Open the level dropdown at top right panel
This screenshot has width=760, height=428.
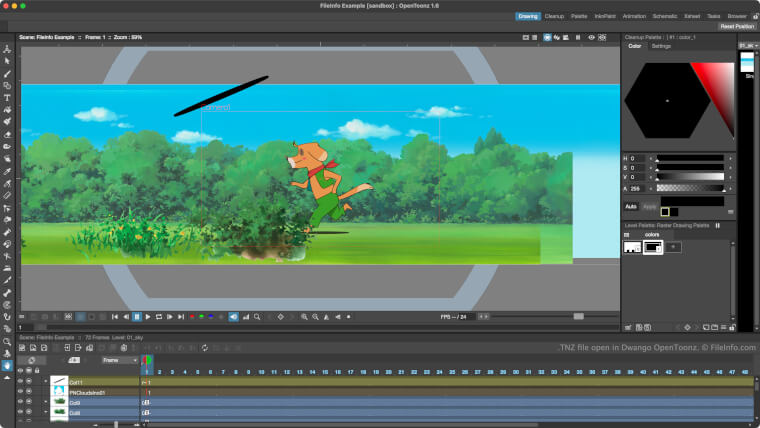click(746, 45)
